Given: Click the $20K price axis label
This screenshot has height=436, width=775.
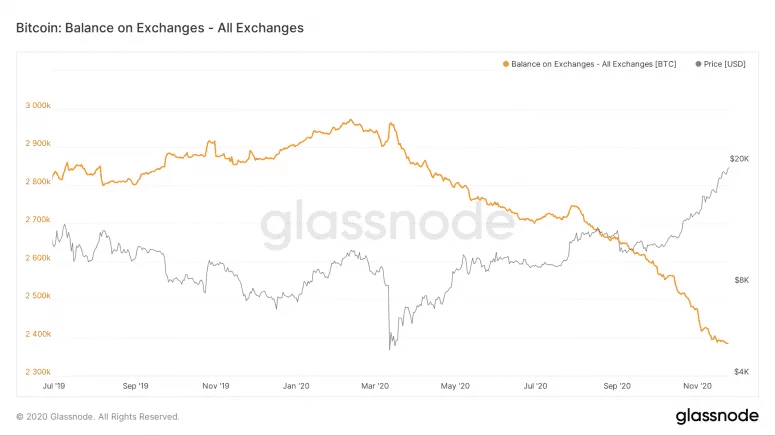Looking at the screenshot, I should pyautogui.click(x=739, y=159).
